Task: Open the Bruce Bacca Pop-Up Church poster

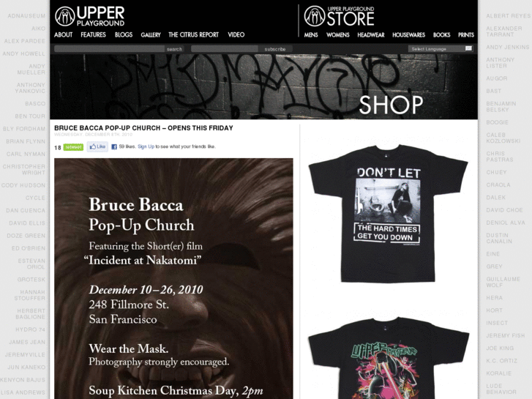Action: [173, 278]
